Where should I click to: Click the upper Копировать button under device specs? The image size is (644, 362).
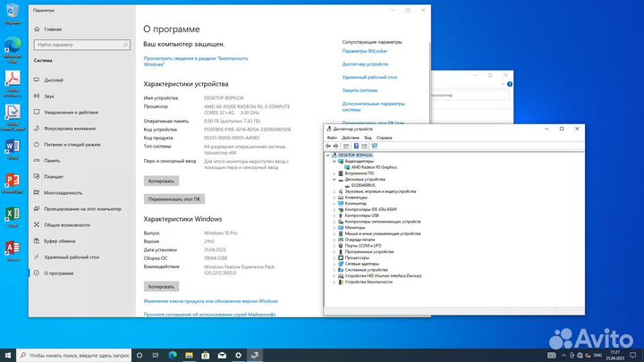point(161,181)
